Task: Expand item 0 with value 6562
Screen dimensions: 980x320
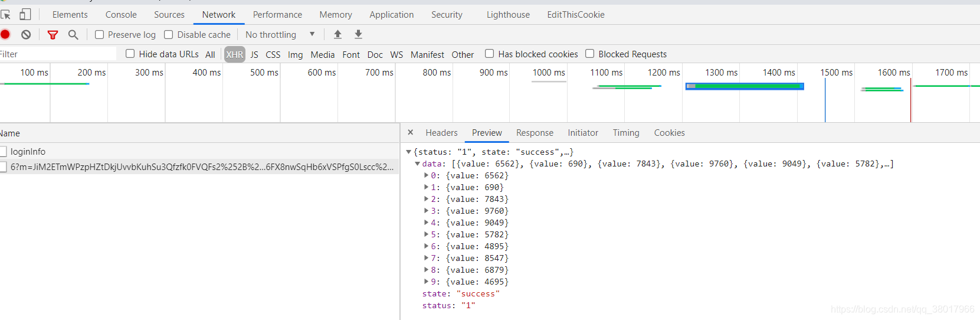Action: pyautogui.click(x=427, y=175)
